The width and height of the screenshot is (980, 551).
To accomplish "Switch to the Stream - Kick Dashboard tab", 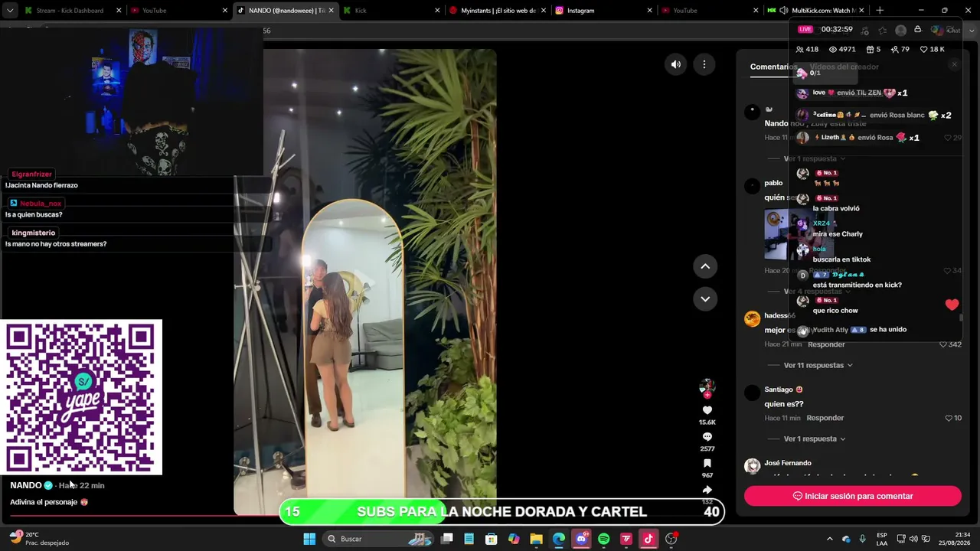I will pos(71,11).
